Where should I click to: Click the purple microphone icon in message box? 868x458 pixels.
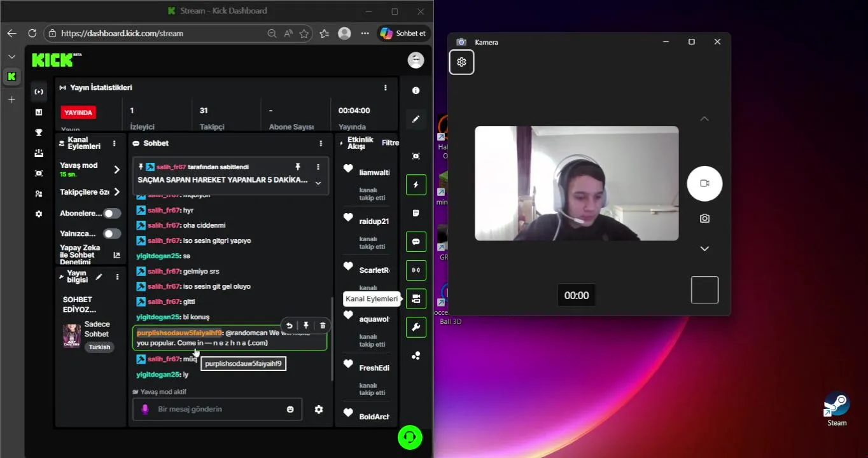145,409
